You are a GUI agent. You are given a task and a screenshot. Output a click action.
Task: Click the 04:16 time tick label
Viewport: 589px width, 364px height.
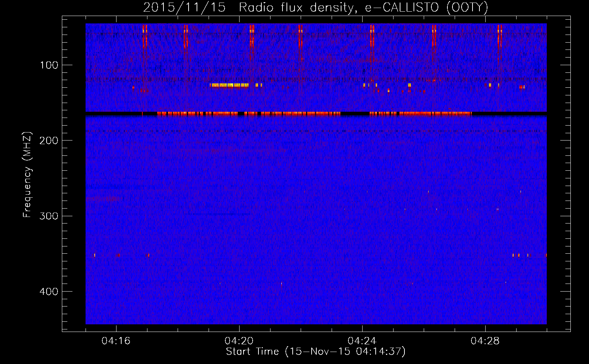point(116,341)
